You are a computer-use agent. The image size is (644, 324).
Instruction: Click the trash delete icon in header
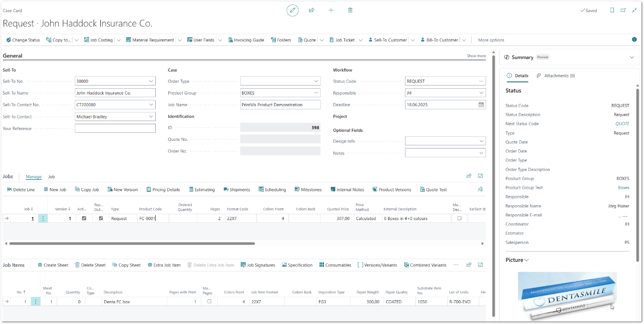[x=350, y=10]
